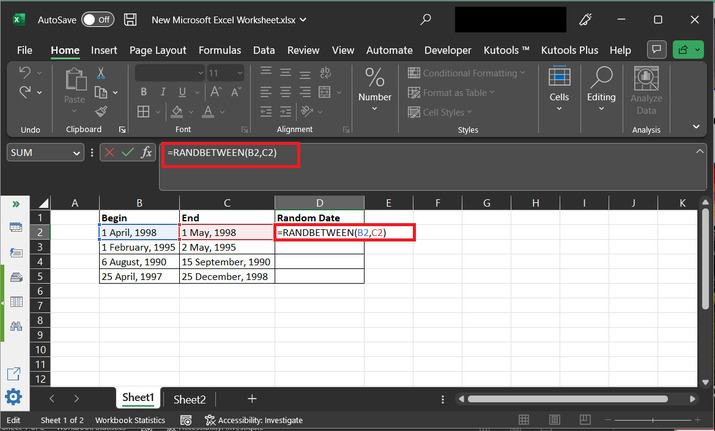Confirm formula with the Enter checkmark
This screenshot has width=715, height=431.
pos(127,152)
